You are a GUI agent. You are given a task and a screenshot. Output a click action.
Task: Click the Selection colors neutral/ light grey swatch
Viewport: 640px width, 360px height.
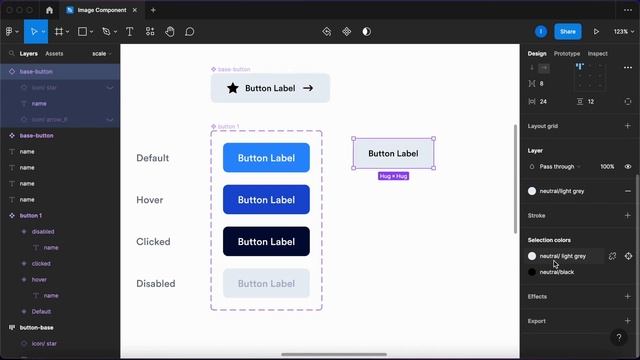point(532,256)
